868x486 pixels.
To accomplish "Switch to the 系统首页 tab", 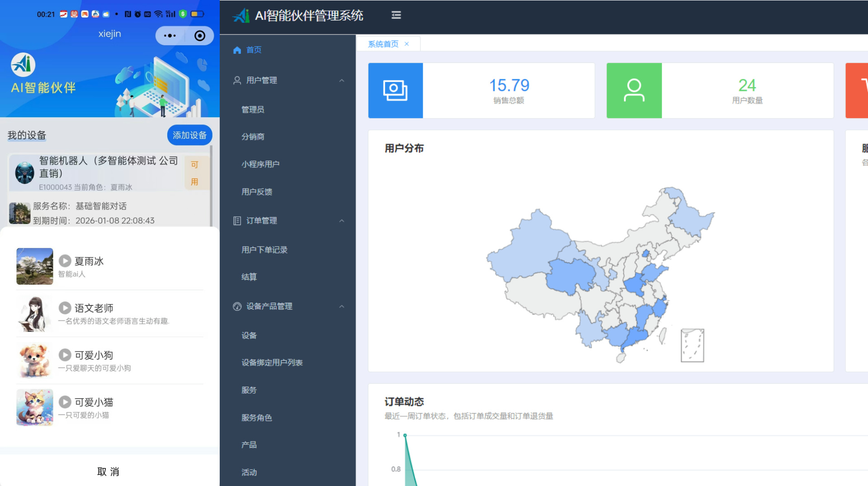I will tap(383, 44).
